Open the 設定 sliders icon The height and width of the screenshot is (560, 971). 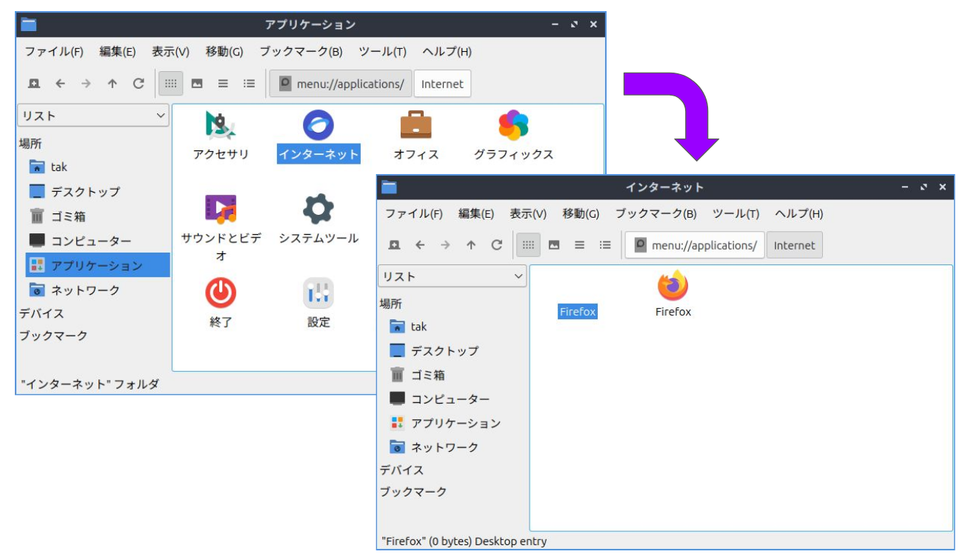(318, 293)
